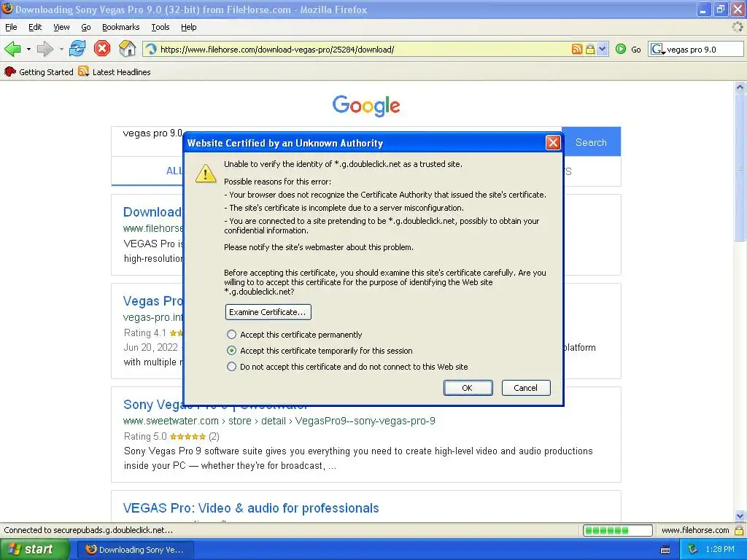Viewport: 747px width, 560px height.
Task: Click the gray Forward arrow icon
Action: point(44,49)
